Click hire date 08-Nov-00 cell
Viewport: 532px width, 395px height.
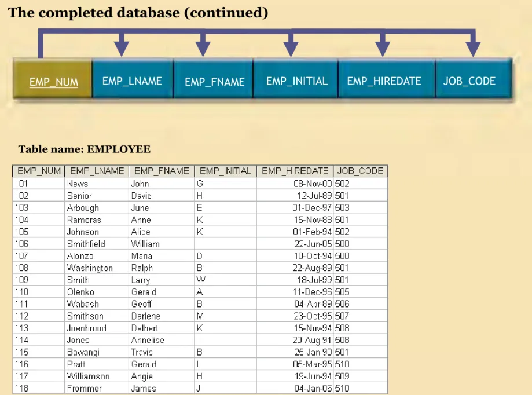[x=295, y=184]
